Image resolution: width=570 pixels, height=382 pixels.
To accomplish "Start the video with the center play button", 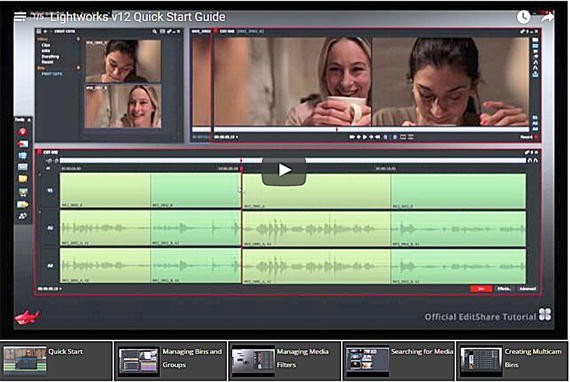I will pos(284,171).
